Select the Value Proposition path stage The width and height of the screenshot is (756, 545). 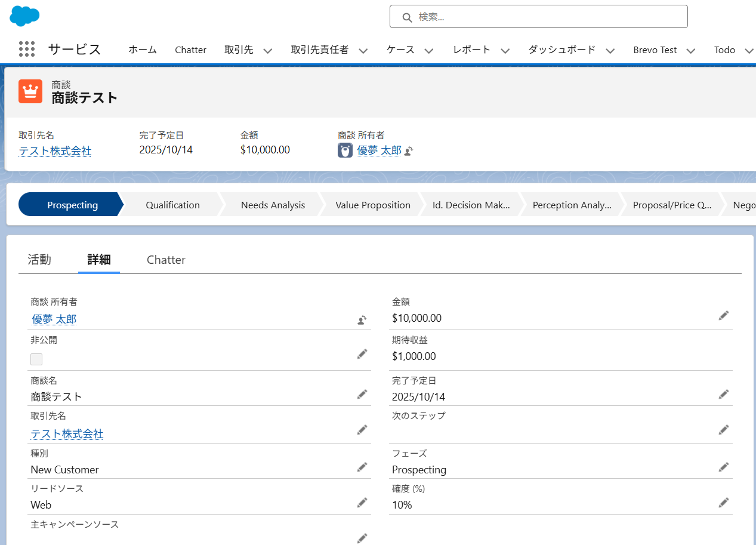(x=372, y=205)
